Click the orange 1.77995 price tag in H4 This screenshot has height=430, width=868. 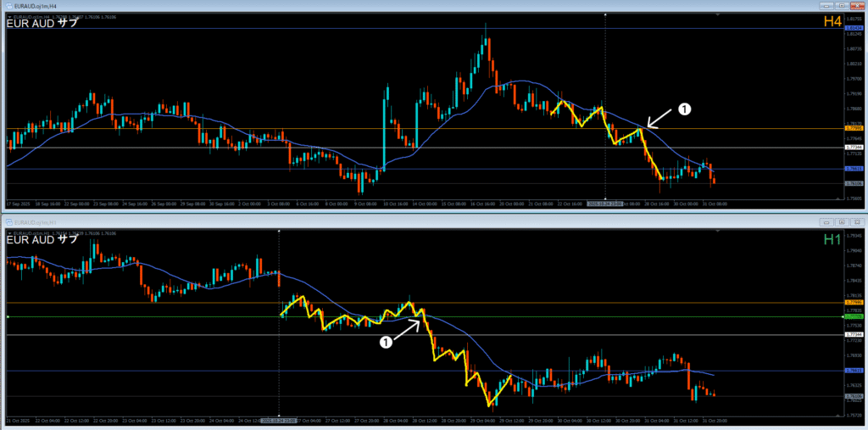[x=854, y=128]
